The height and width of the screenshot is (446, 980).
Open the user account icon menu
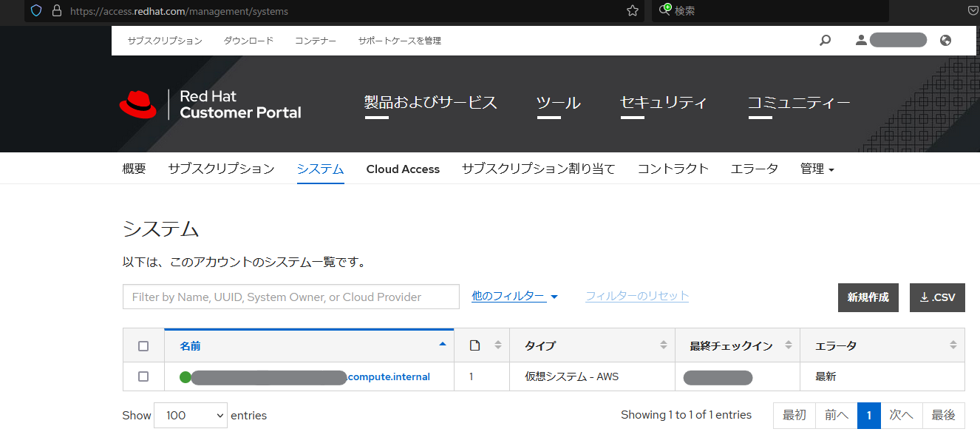[x=861, y=41]
